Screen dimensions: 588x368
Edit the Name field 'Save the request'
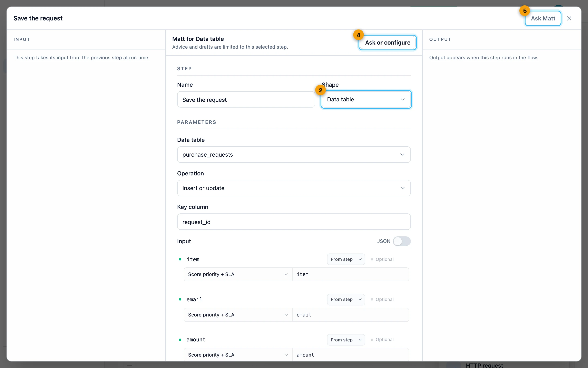click(x=246, y=100)
